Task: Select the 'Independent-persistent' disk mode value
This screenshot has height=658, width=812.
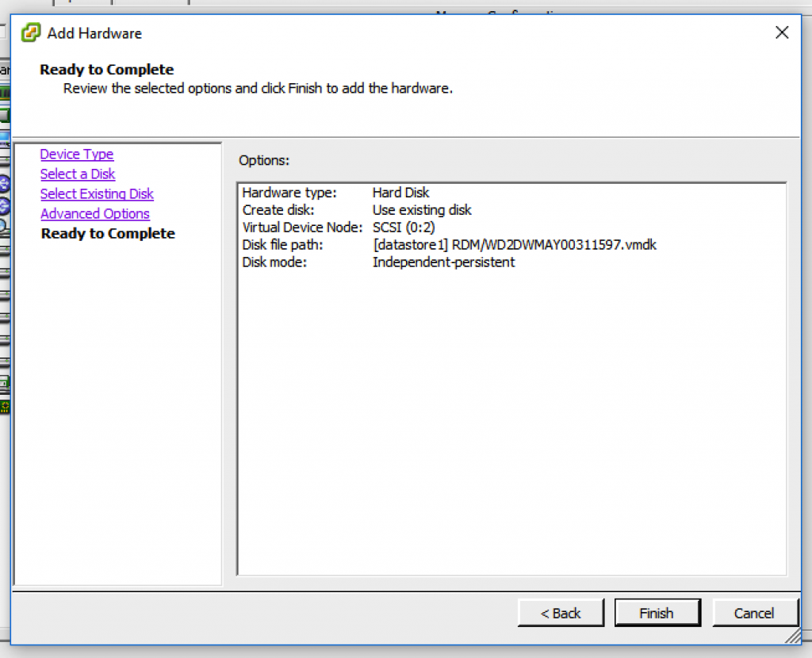Action: [x=444, y=262]
